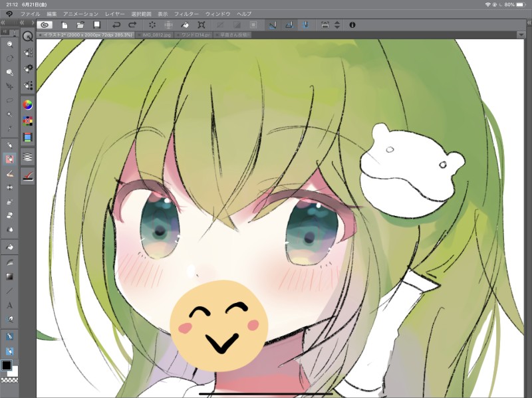Open the Quick Access palette
This screenshot has height=398, width=532.
(x=28, y=36)
